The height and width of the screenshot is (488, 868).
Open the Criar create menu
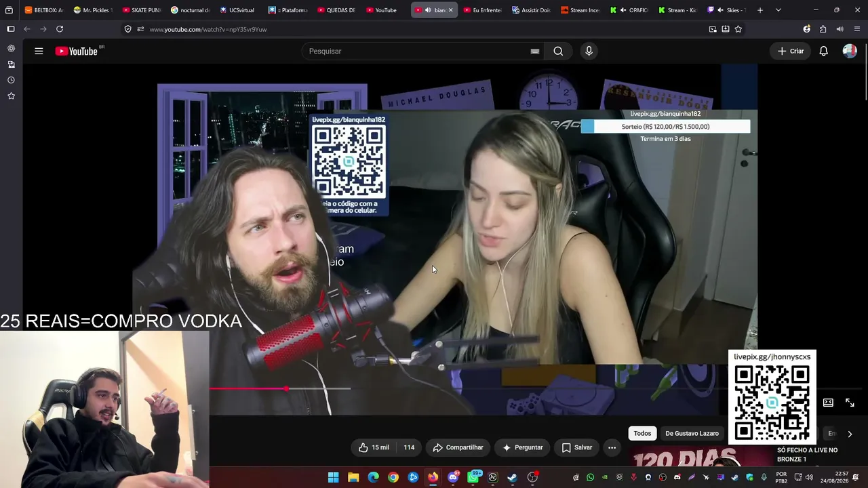click(791, 51)
